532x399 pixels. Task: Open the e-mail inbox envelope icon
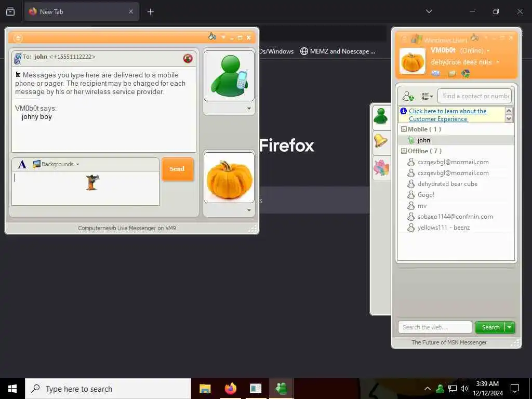[436, 73]
